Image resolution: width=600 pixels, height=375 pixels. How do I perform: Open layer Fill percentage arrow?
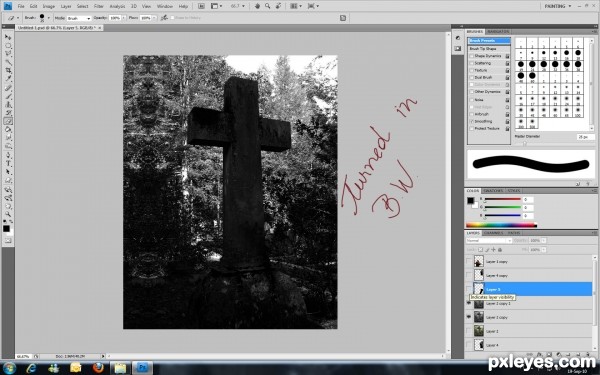point(544,249)
